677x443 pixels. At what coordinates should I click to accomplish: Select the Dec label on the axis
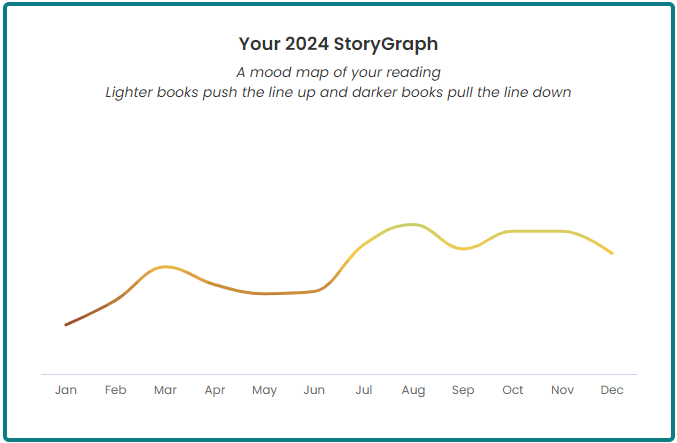(612, 390)
